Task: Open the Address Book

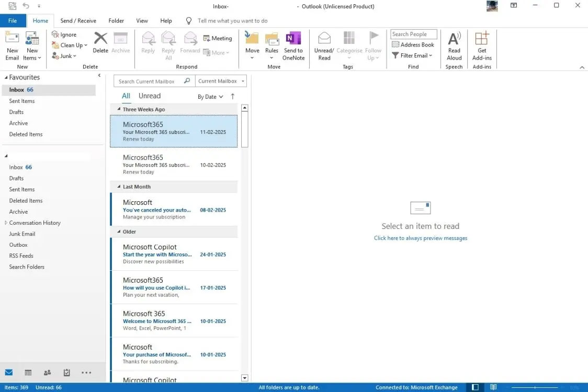Action: tap(413, 44)
